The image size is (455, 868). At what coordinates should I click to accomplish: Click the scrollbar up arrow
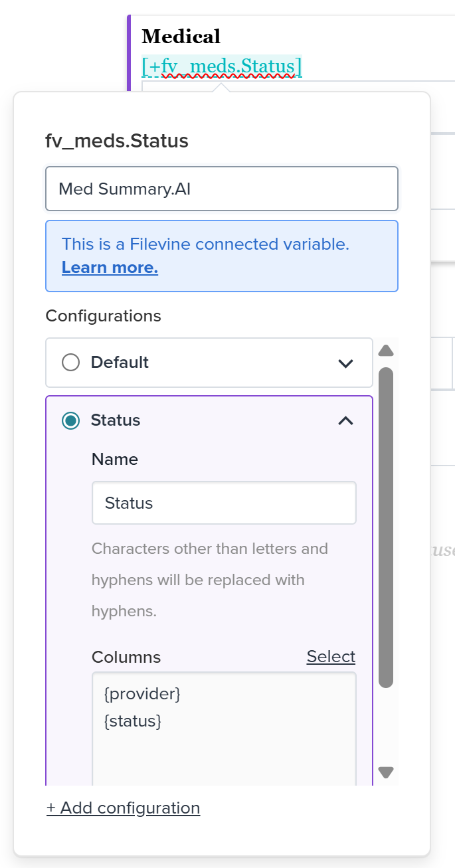coord(386,351)
